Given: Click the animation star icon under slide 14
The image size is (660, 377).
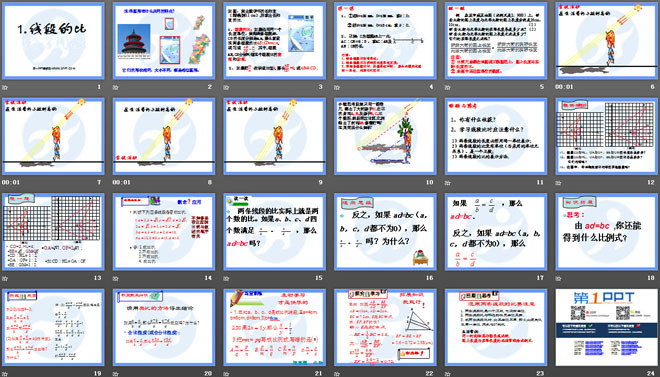Looking at the screenshot, I should click(115, 278).
